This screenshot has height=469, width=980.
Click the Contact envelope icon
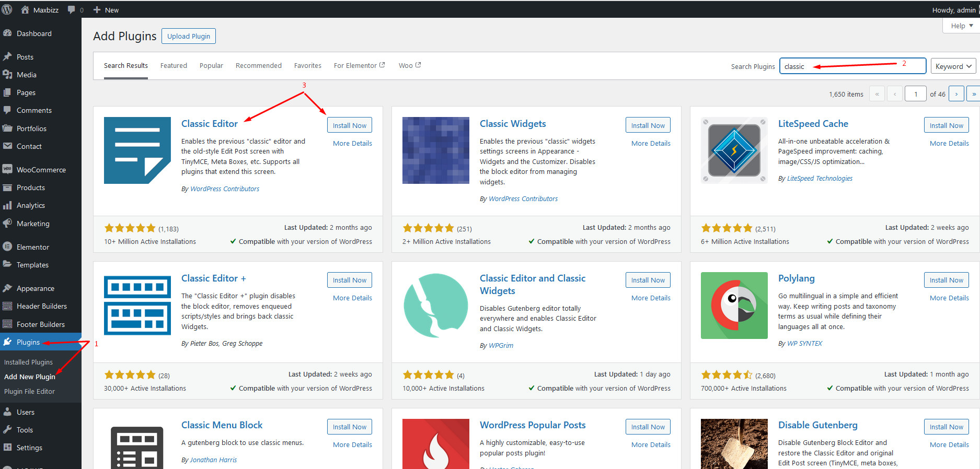point(7,146)
